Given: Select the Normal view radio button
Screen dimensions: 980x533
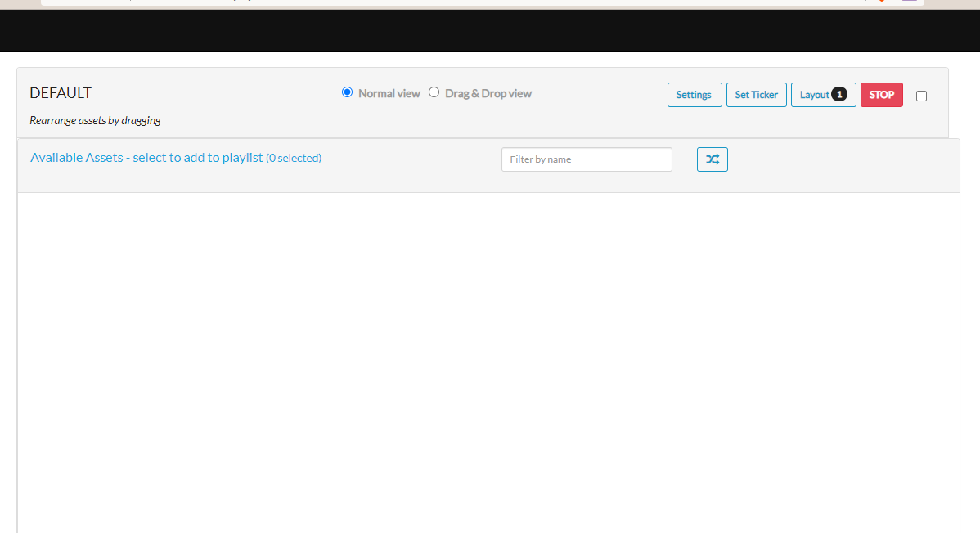Looking at the screenshot, I should point(347,92).
